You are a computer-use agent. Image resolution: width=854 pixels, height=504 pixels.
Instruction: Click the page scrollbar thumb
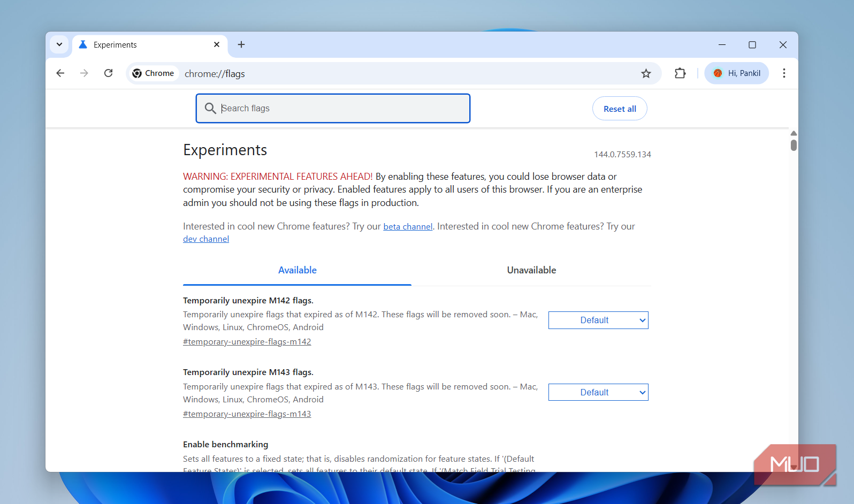[x=794, y=145]
